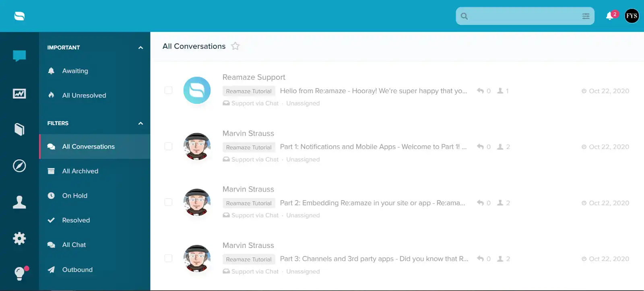Image resolution: width=644 pixels, height=291 pixels.
Task: Open the lightbulb tips icon
Action: click(19, 274)
